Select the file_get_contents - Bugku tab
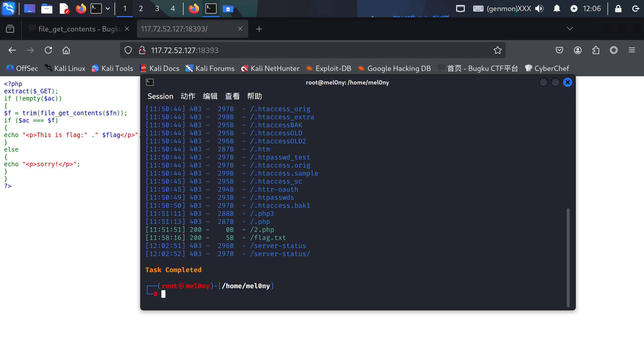644x338 pixels. 76,29
